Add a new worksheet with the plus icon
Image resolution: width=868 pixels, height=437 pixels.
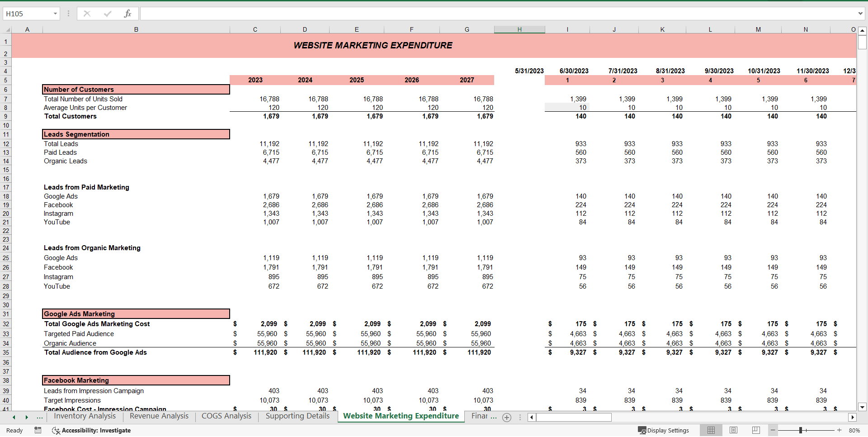pyautogui.click(x=506, y=418)
